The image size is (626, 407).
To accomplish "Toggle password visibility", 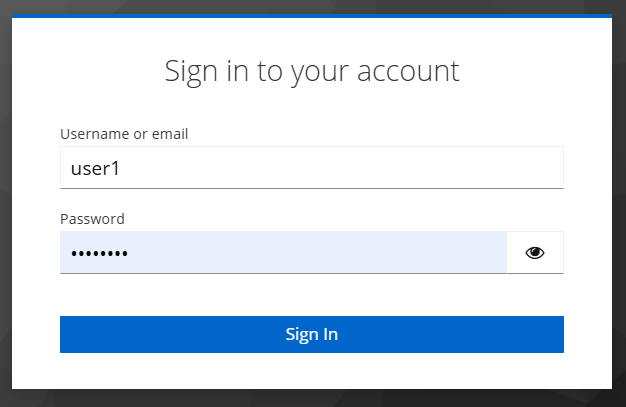I will pos(535,253).
